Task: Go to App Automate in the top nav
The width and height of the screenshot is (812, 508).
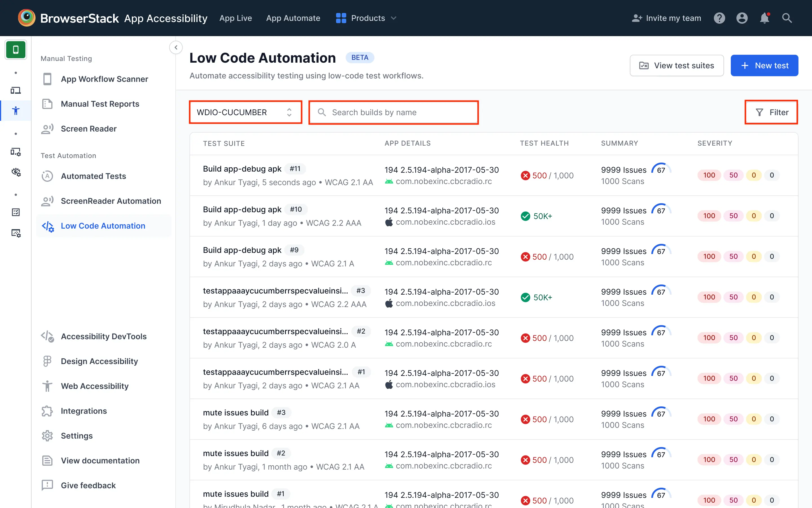Action: pos(293,18)
